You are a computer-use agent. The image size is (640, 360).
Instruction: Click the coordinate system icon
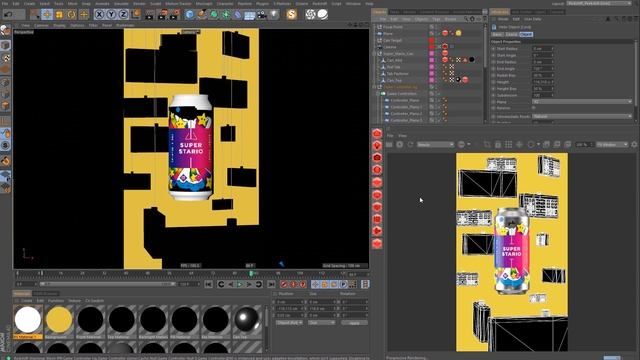click(x=136, y=15)
